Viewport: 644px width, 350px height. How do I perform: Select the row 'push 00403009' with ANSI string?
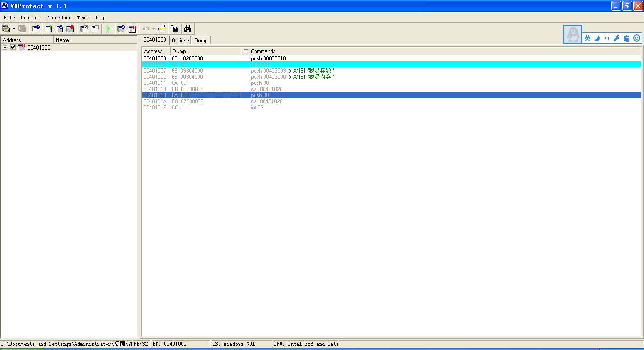click(392, 71)
